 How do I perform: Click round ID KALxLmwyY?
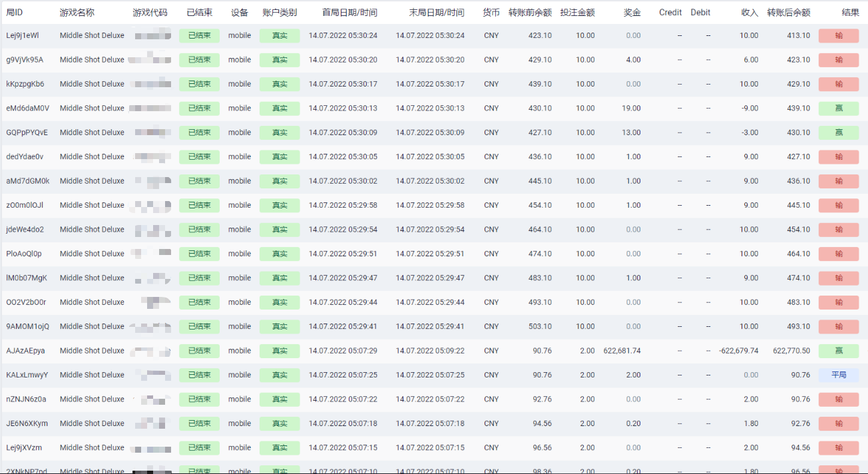pos(27,375)
